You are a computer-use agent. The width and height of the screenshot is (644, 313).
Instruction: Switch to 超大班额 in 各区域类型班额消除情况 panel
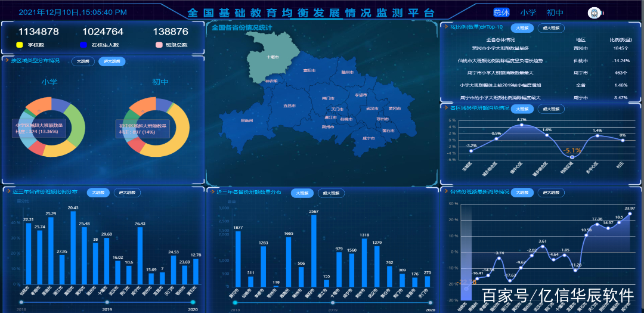click(x=550, y=109)
